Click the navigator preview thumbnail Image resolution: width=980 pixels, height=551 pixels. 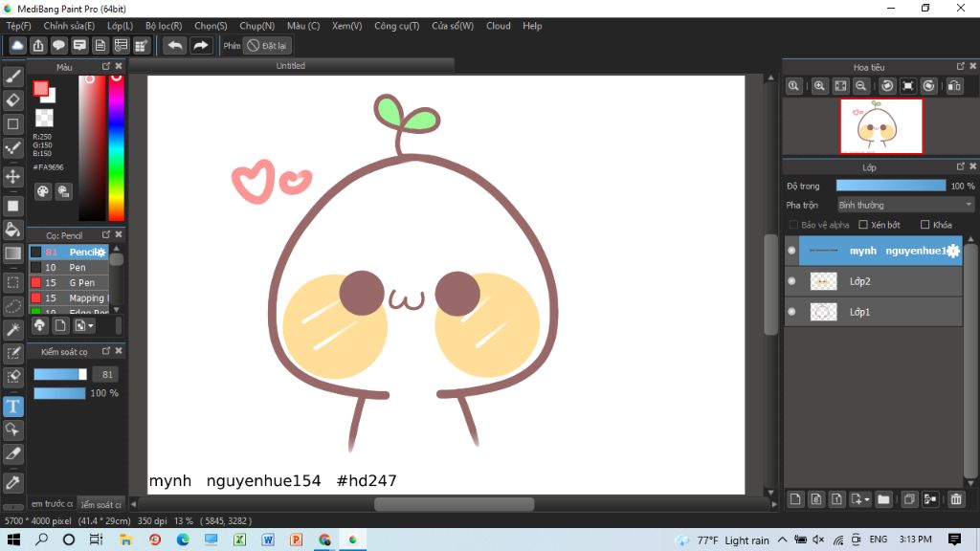pos(881,125)
